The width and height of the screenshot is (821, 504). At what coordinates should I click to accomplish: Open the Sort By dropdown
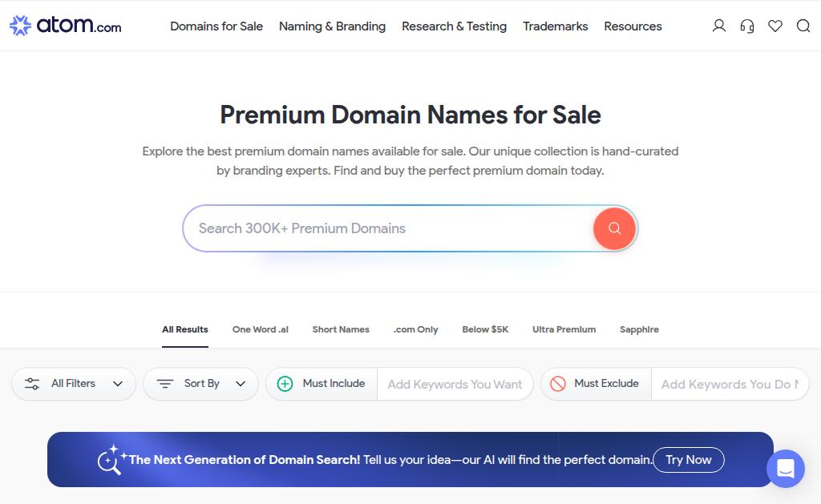tap(201, 384)
